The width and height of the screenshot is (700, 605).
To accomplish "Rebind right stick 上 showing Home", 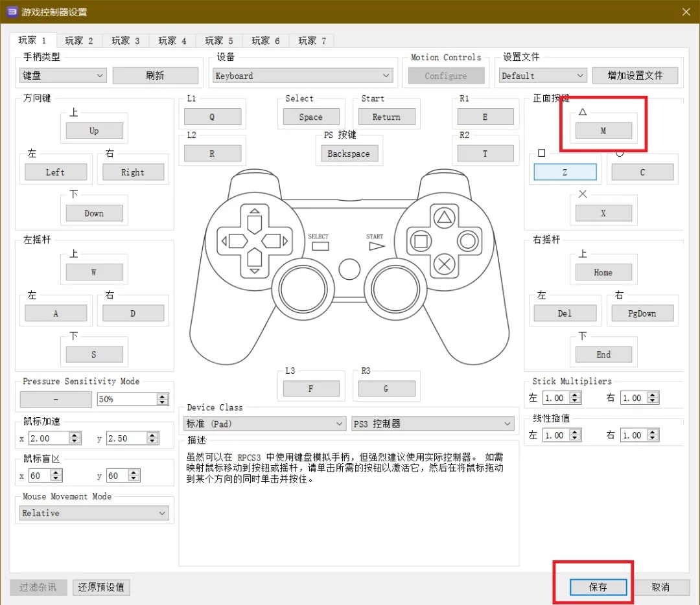I will (603, 272).
